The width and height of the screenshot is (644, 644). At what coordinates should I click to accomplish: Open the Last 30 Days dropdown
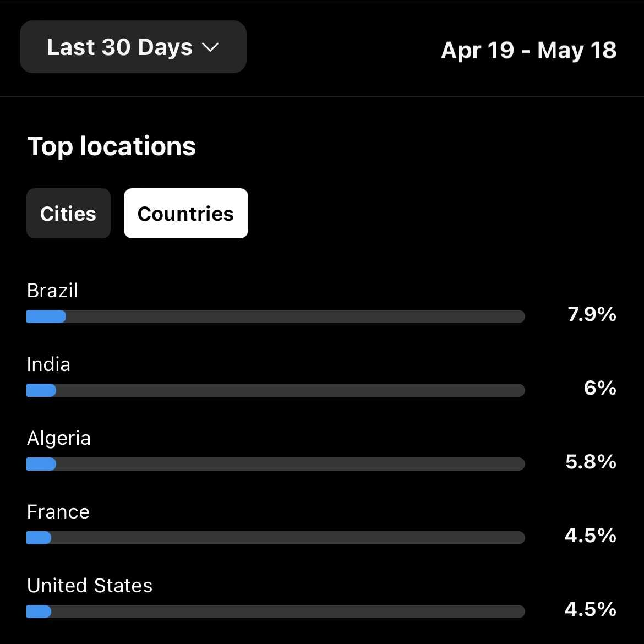(x=133, y=47)
